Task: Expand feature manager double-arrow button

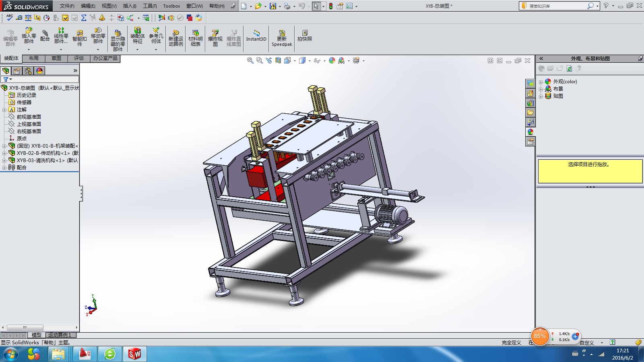Action: pyautogui.click(x=75, y=71)
